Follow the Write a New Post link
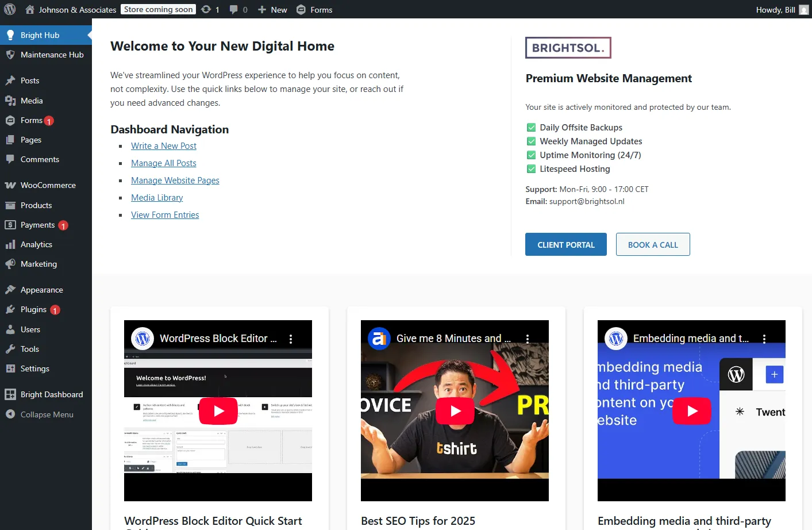This screenshot has height=530, width=812. pyautogui.click(x=164, y=146)
